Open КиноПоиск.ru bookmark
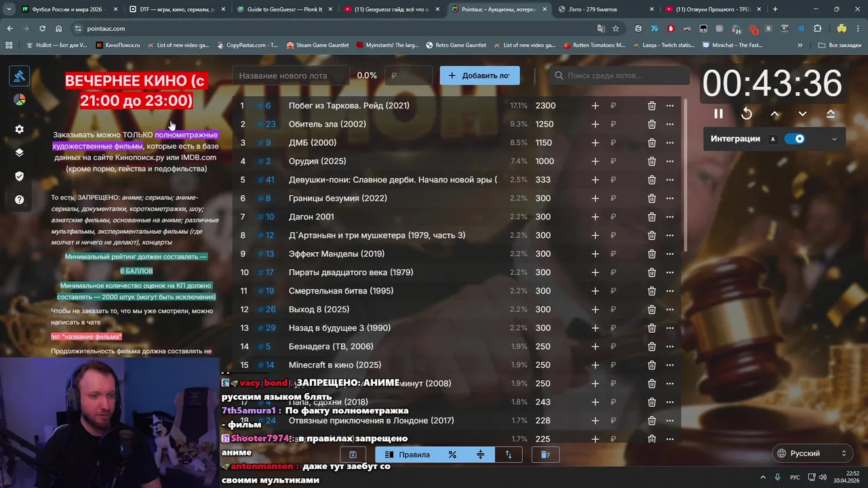The width and height of the screenshot is (868, 488). [x=118, y=45]
